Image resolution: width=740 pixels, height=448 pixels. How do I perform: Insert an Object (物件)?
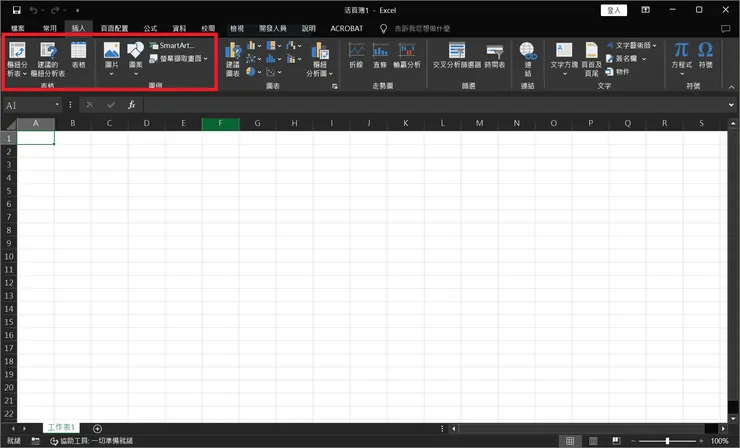[x=618, y=72]
